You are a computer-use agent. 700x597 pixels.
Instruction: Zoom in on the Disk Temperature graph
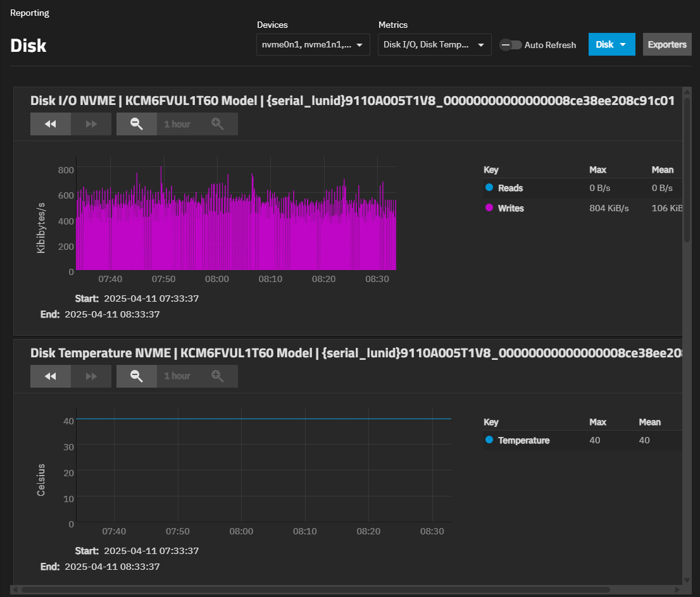[218, 376]
